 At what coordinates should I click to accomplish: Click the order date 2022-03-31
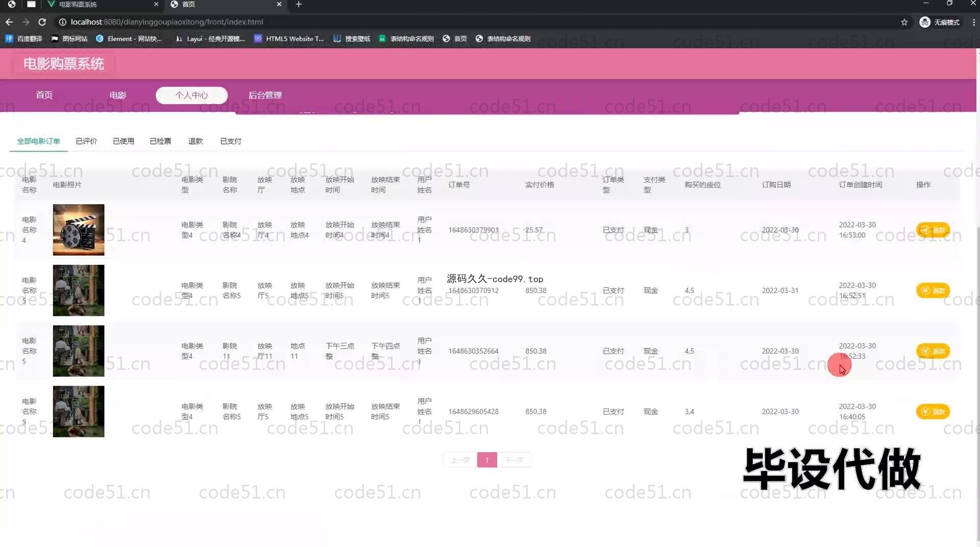780,290
